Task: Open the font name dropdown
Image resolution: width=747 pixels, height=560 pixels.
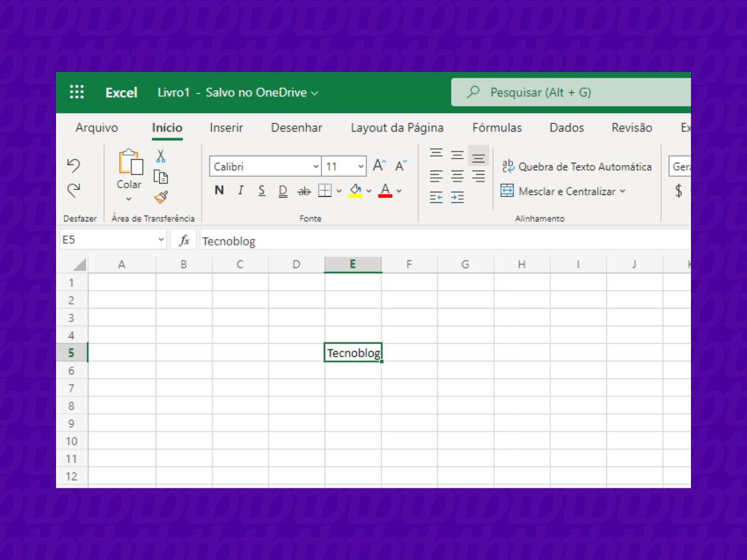Action: pyautogui.click(x=316, y=166)
